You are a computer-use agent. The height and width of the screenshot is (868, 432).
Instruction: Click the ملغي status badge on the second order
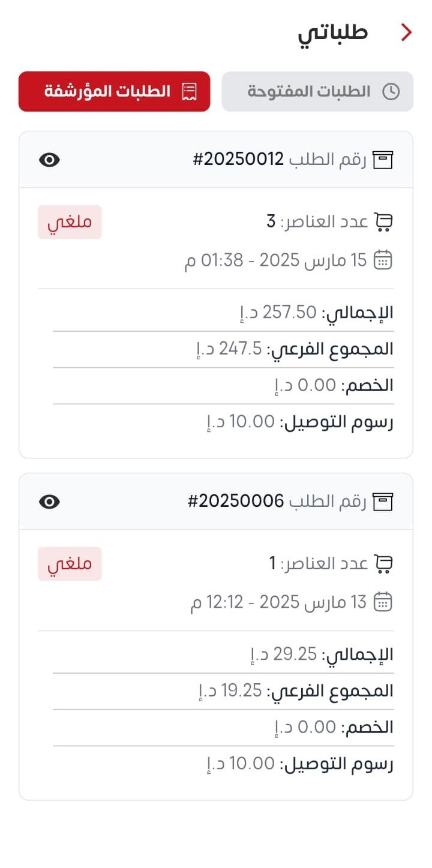70,563
